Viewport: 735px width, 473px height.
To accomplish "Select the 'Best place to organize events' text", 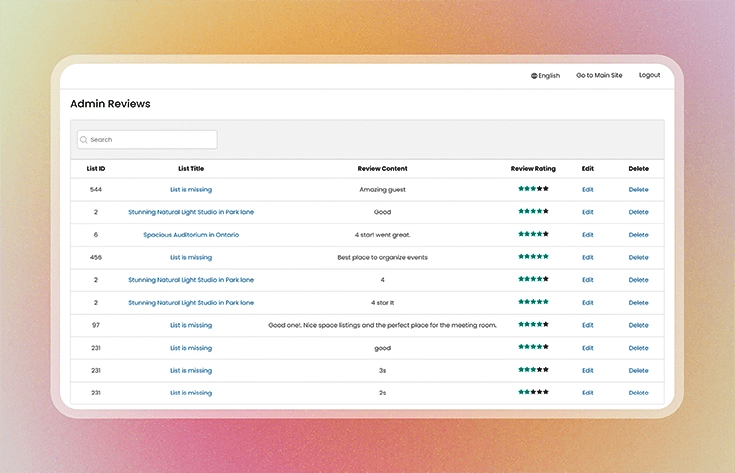I will point(382,257).
